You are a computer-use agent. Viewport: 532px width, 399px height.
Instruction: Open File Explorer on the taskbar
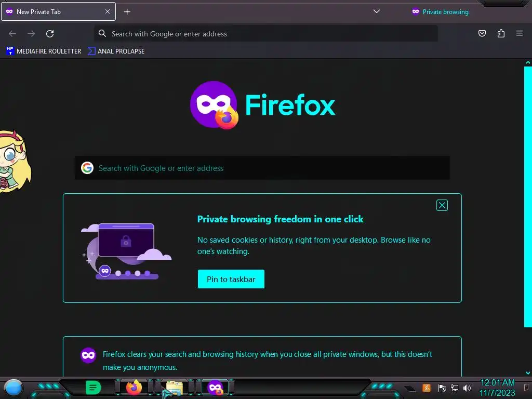pyautogui.click(x=175, y=388)
